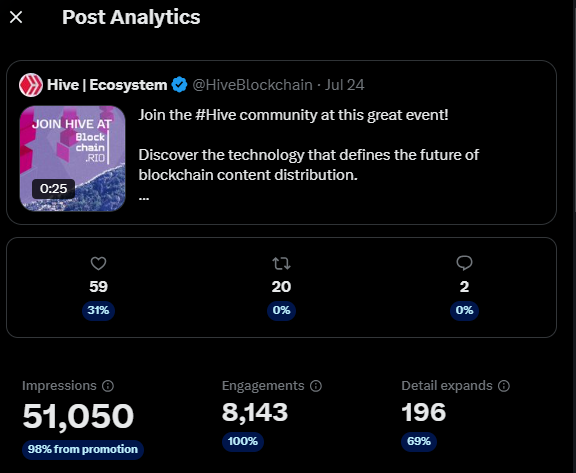Click the 100% engagements badge
The height and width of the screenshot is (473, 576).
pyautogui.click(x=243, y=441)
